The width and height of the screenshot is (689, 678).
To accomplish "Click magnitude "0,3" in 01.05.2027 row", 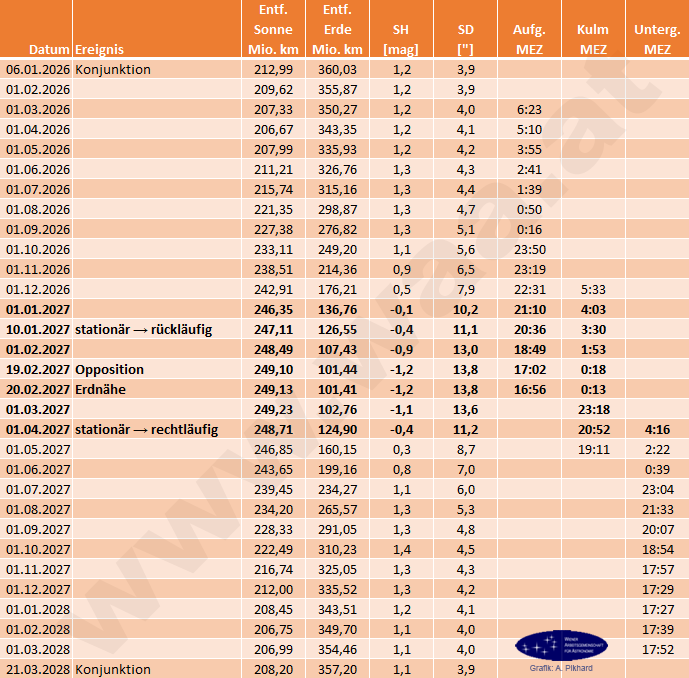I will [x=402, y=450].
